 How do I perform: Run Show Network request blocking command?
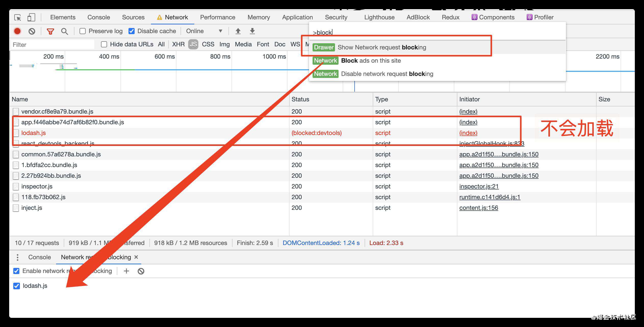[x=437, y=47]
